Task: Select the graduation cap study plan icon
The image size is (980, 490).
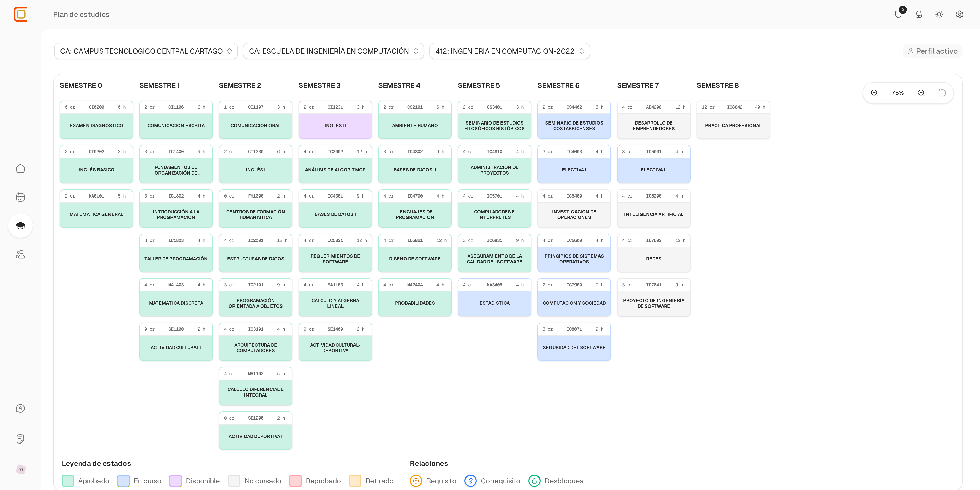Action: [20, 226]
